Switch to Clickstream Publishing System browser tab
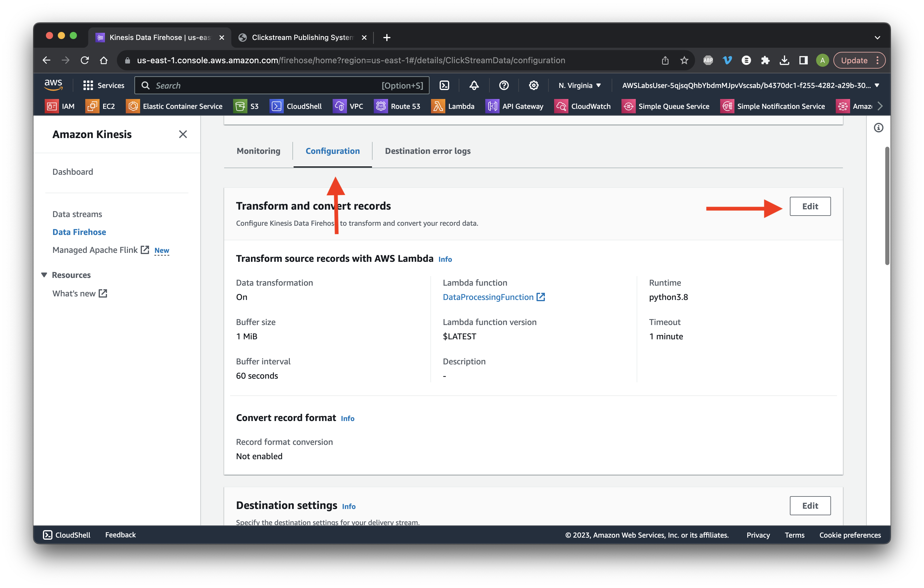 point(303,38)
